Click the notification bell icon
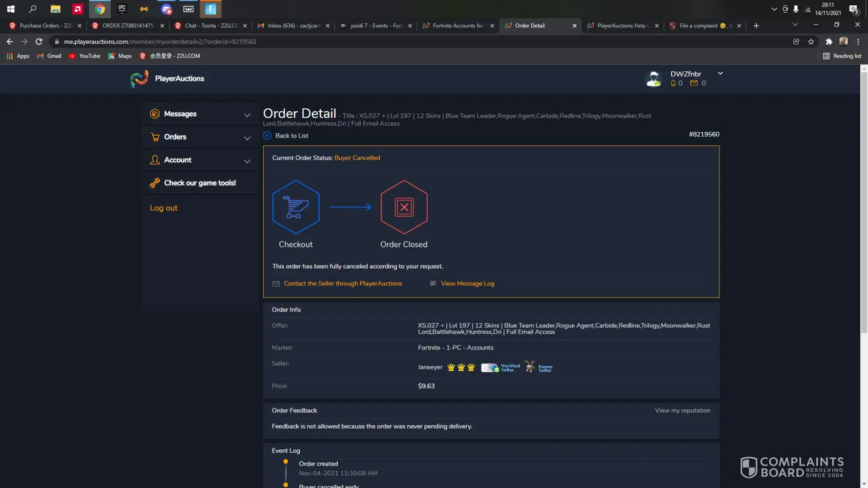Viewport: 868px width, 488px height. (x=673, y=83)
